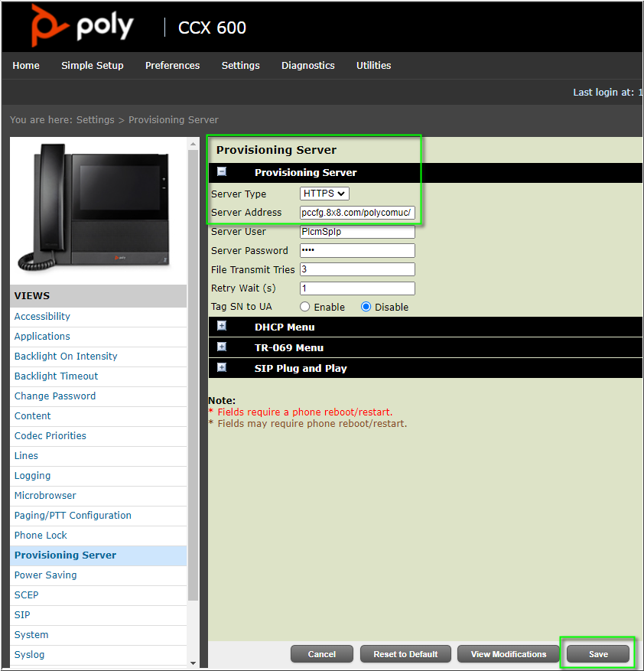Viewport: 644px width, 671px height.
Task: Click the Save button
Action: (597, 654)
